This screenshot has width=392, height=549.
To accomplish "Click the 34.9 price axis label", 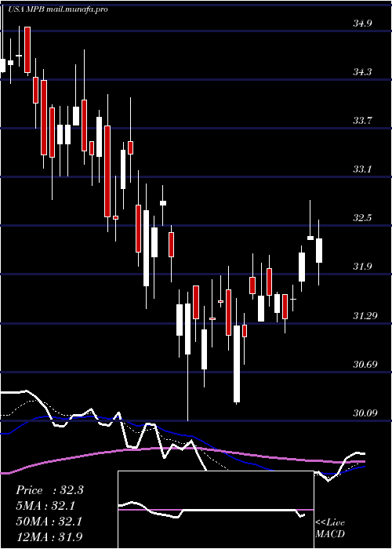I will click(362, 24).
